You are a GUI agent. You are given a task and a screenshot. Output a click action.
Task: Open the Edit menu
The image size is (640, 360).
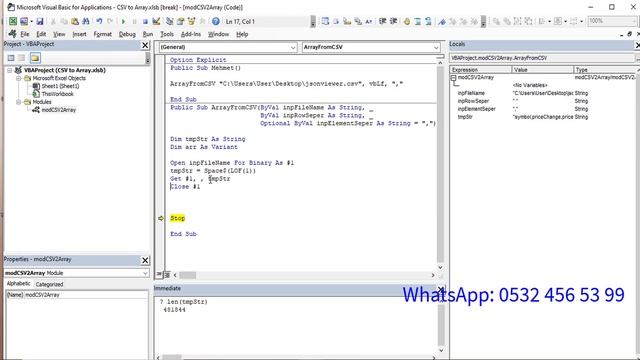click(41, 34)
